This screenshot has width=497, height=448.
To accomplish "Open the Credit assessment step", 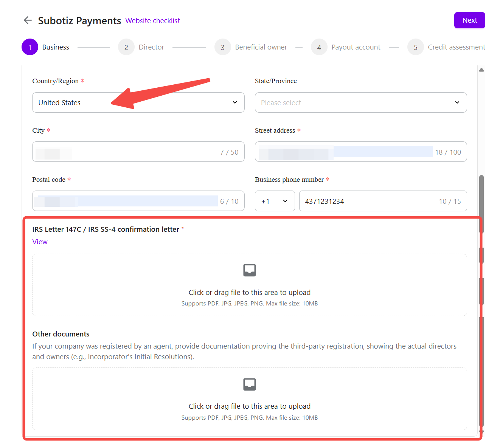I will [456, 47].
